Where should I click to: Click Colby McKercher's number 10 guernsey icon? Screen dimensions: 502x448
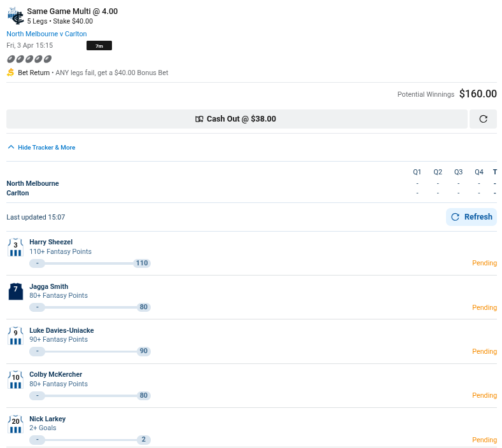pyautogui.click(x=15, y=380)
